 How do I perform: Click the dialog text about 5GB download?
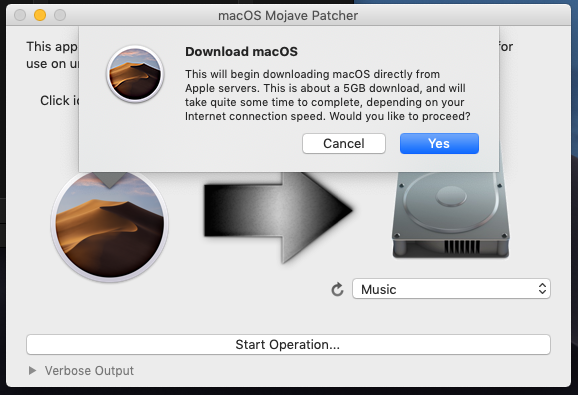click(328, 95)
